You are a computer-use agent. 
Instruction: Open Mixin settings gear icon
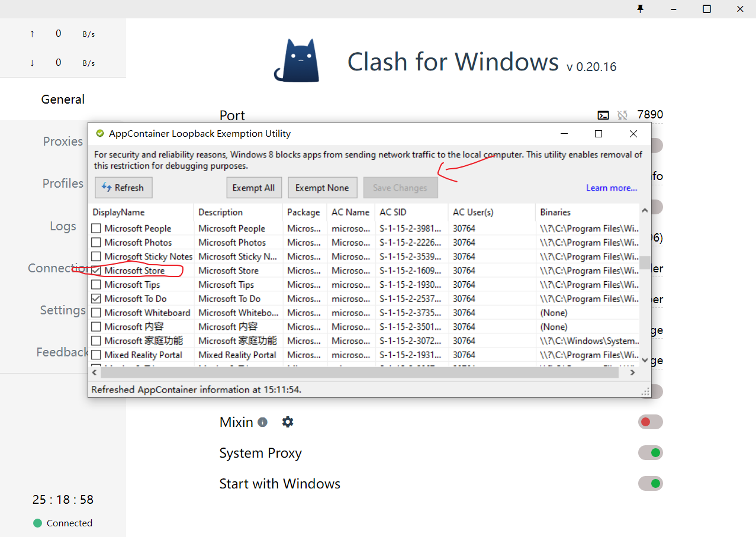pos(288,422)
